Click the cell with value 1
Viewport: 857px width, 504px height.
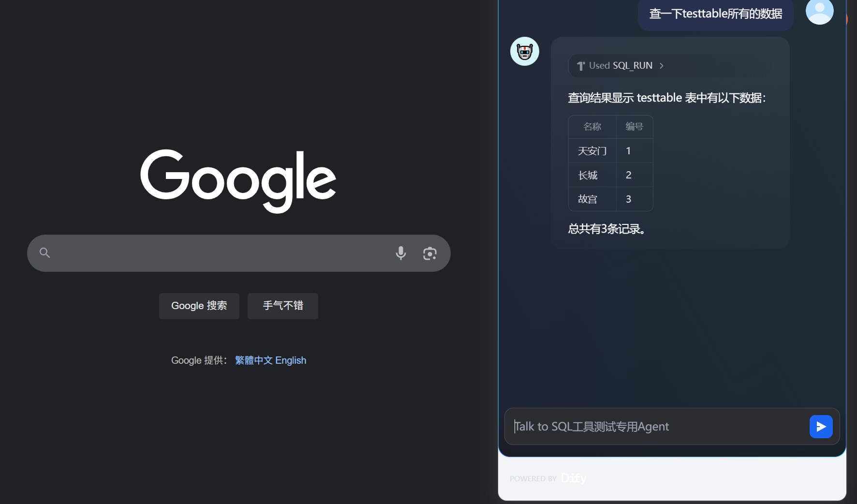635,151
